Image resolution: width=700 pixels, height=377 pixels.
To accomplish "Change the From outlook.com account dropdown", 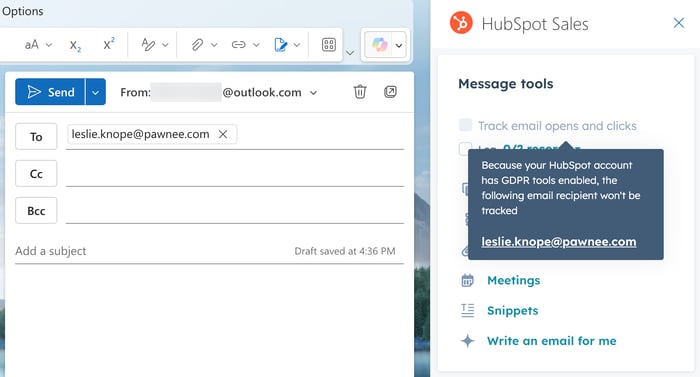I will click(314, 93).
